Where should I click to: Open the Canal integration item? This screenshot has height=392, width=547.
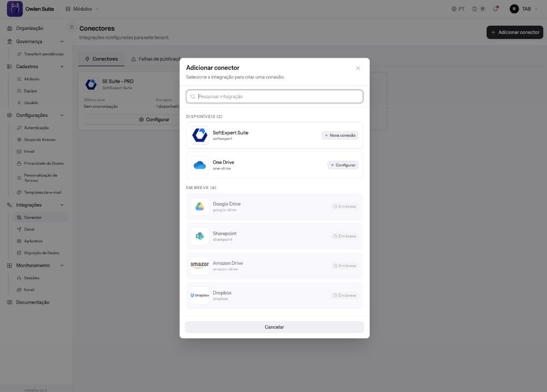point(41,230)
